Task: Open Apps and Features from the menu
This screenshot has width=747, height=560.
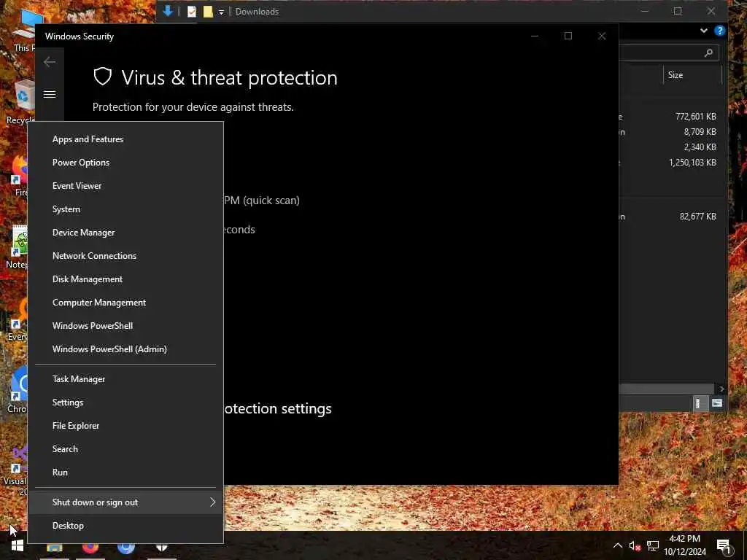Action: click(125, 139)
